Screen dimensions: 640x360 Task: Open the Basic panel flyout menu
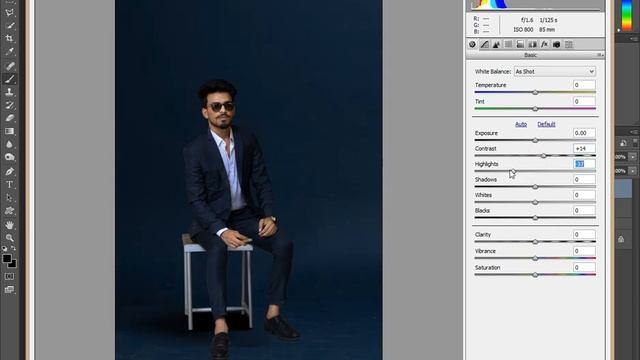(x=600, y=55)
